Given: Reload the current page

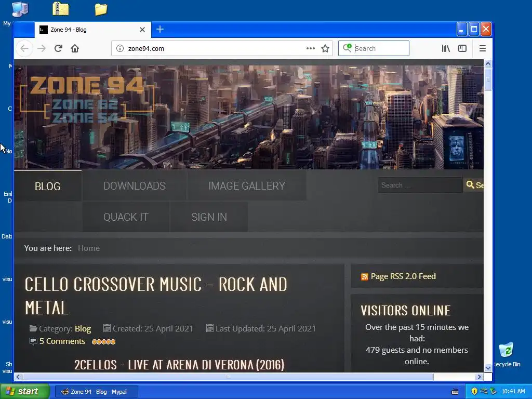Looking at the screenshot, I should [x=58, y=48].
